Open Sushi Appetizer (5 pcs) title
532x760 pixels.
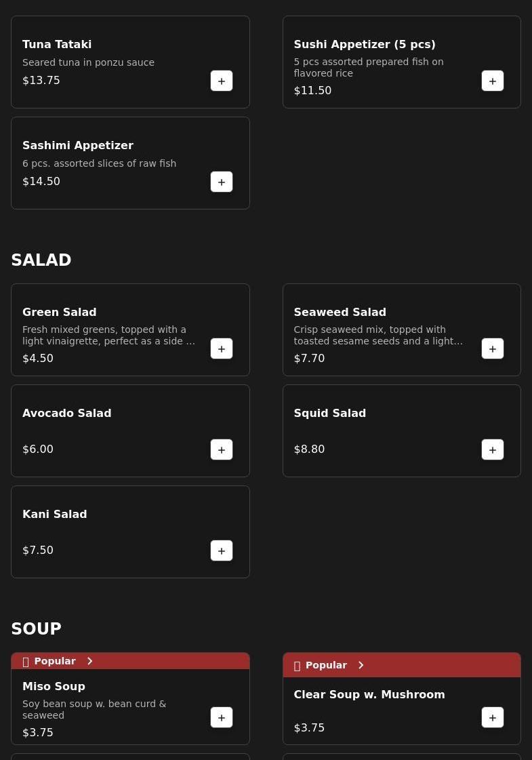click(x=365, y=44)
